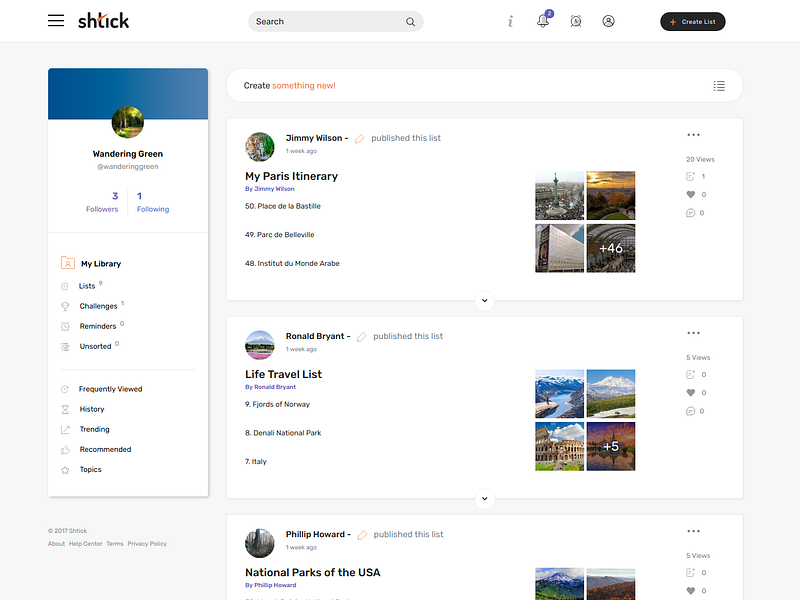Click save-to-list icon on National Parks list
This screenshot has width=800, height=600.
pyautogui.click(x=690, y=572)
